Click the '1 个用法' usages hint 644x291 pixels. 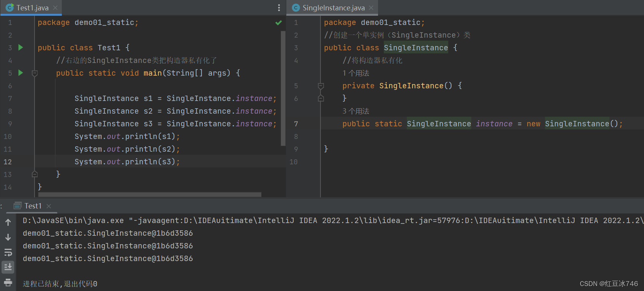click(356, 73)
